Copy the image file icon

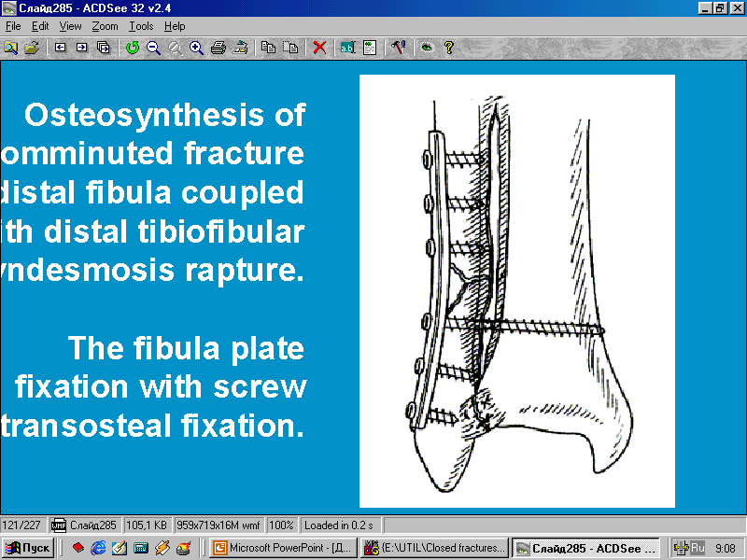click(268, 48)
